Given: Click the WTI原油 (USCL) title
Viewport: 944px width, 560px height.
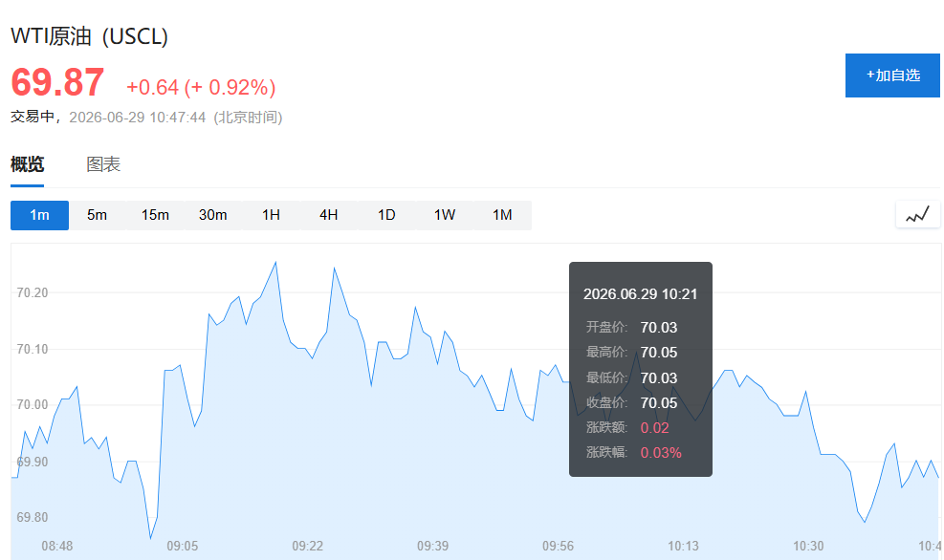Looking at the screenshot, I should pos(89,36).
